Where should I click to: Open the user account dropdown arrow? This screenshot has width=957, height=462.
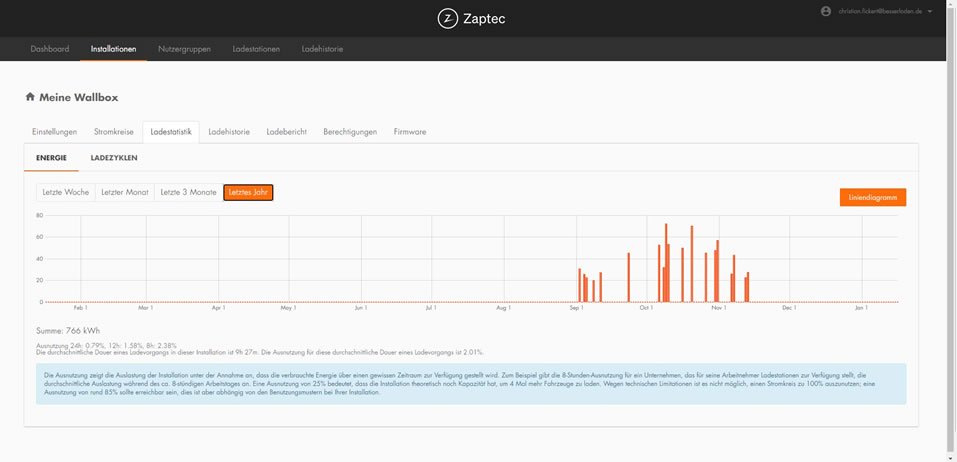930,11
